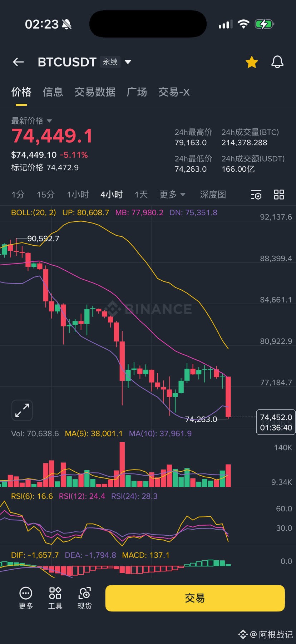Switch to the 信息 tab
Image resolution: width=296 pixels, height=644 pixels.
53,92
